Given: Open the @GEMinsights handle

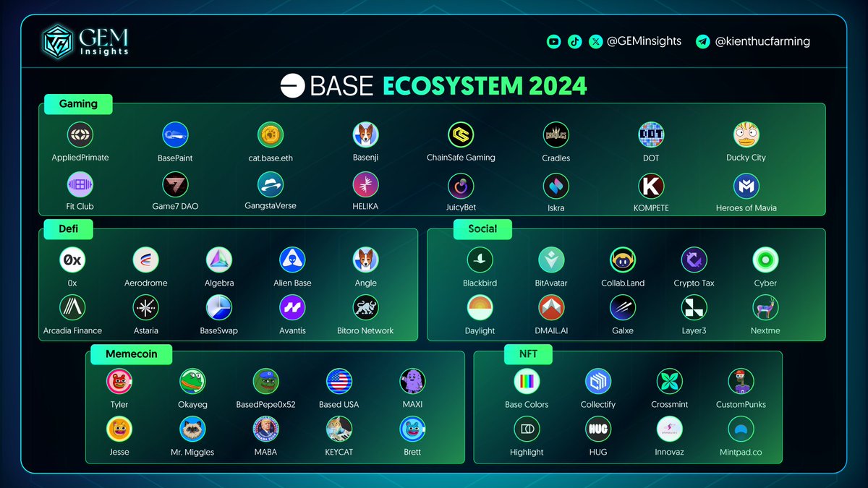Looking at the screenshot, I should coord(644,41).
